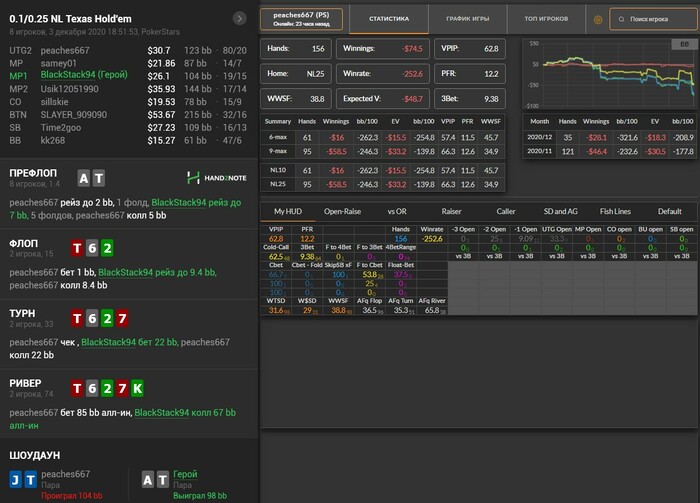Click BlackStack94 link in the turn action
Image resolution: width=700 pixels, height=503 pixels.
click(108, 342)
